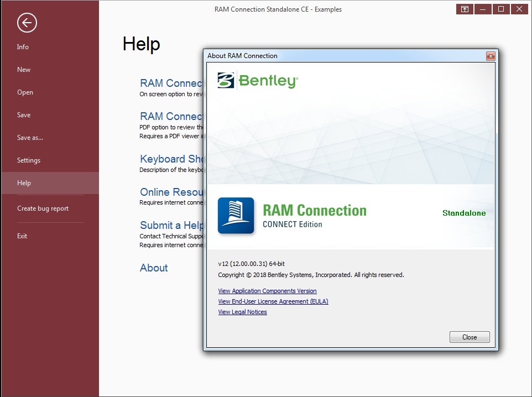Click the Bentley logo in About dialog
The height and width of the screenshot is (397, 532).
258,81
